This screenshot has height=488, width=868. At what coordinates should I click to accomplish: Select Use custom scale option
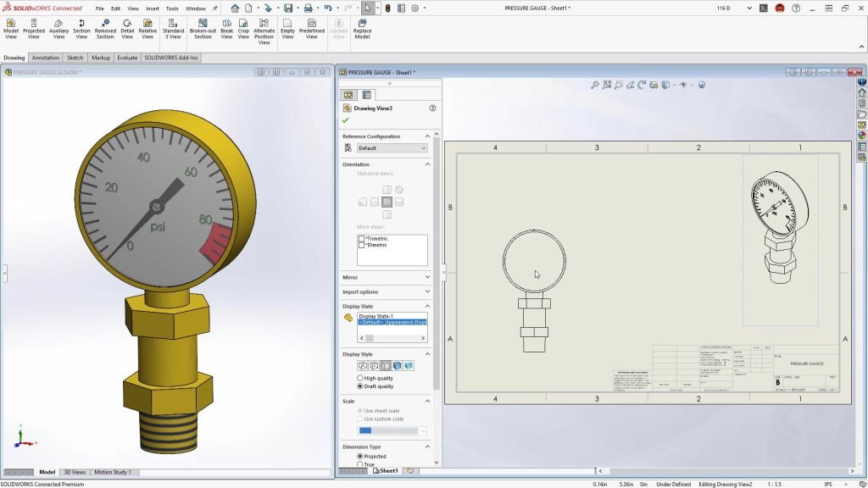tap(359, 419)
